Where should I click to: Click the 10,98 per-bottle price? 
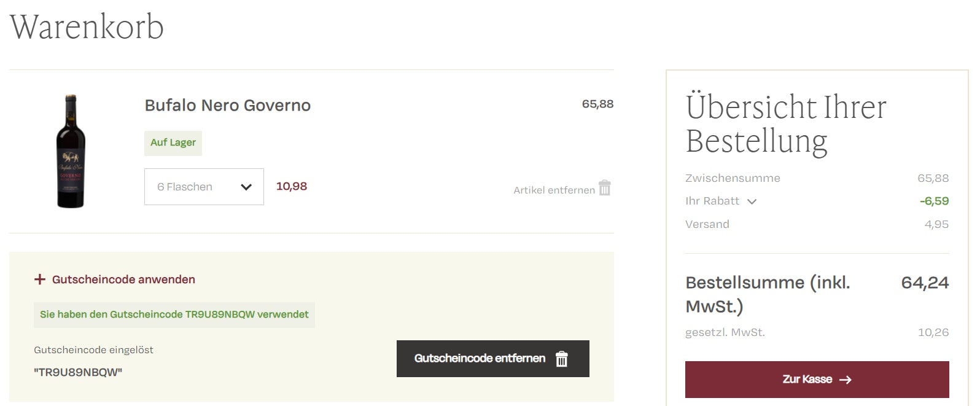292,186
